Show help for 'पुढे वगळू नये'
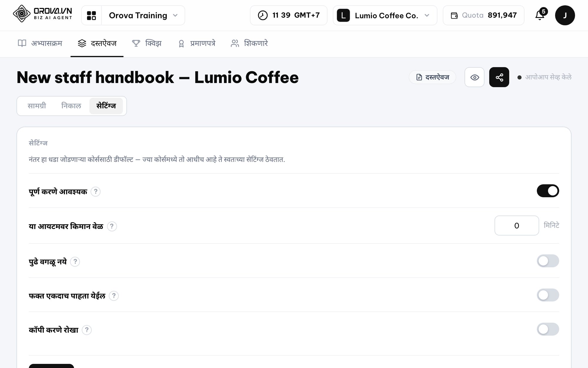 [75, 261]
